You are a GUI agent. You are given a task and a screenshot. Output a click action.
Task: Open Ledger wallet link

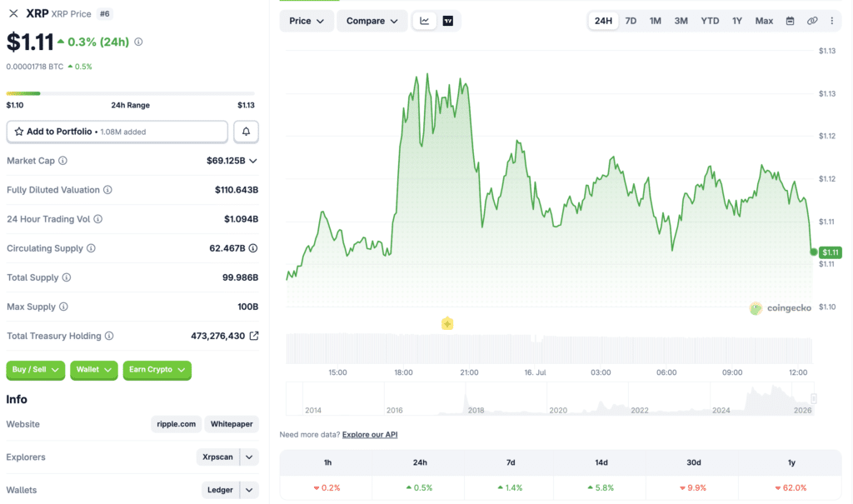point(220,490)
